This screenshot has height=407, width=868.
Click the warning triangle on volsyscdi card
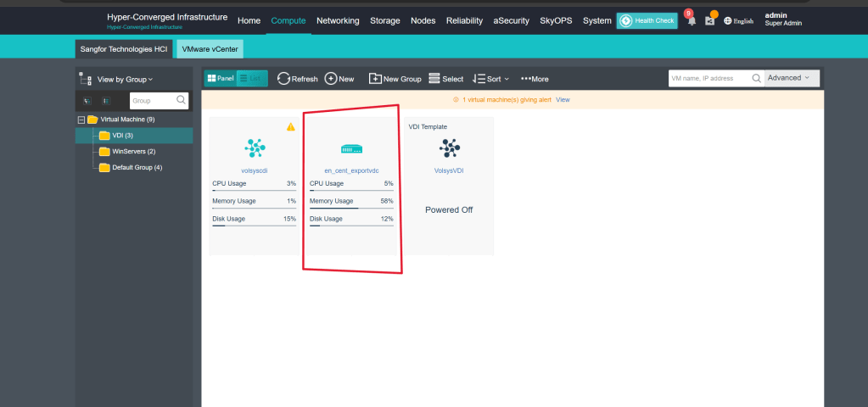(x=290, y=126)
